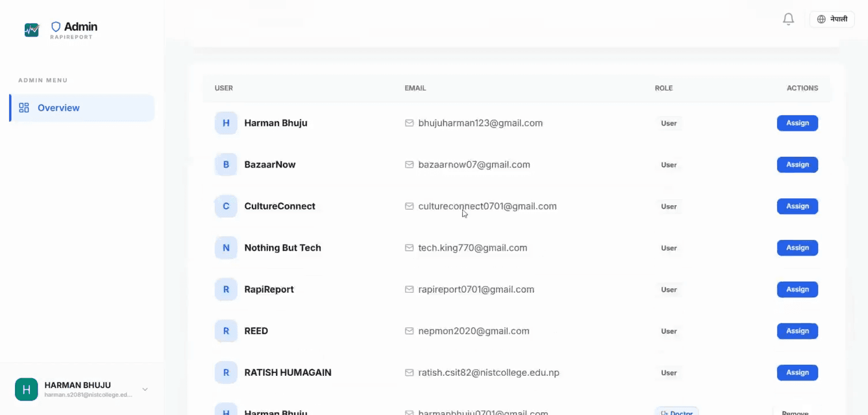Screen dimensions: 868x415
Task: Open the Overview menu item
Action: (x=82, y=108)
